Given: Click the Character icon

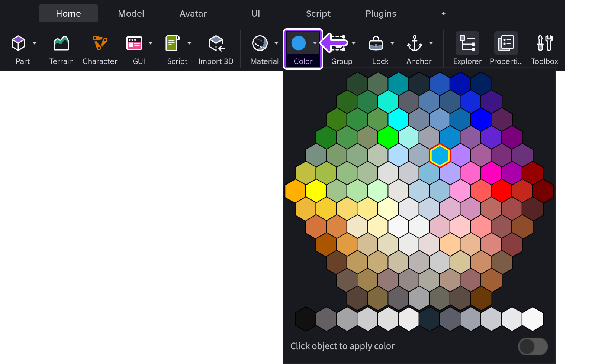Looking at the screenshot, I should tap(100, 43).
